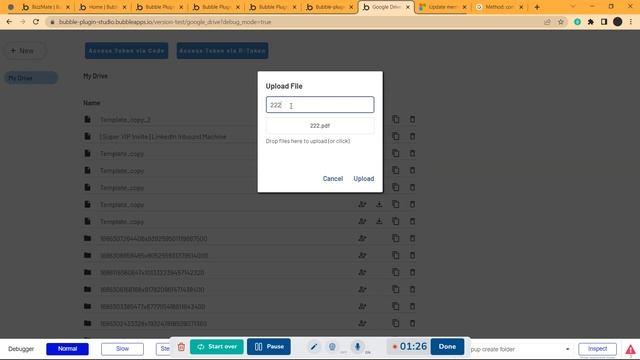Screen dimensions: 640x360
Task: Toggle the browser side panel icon
Action: coord(604,22)
